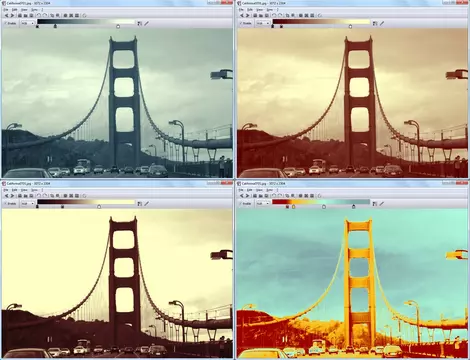Rotate counterclockwise in top-left window toolbar

39,15
